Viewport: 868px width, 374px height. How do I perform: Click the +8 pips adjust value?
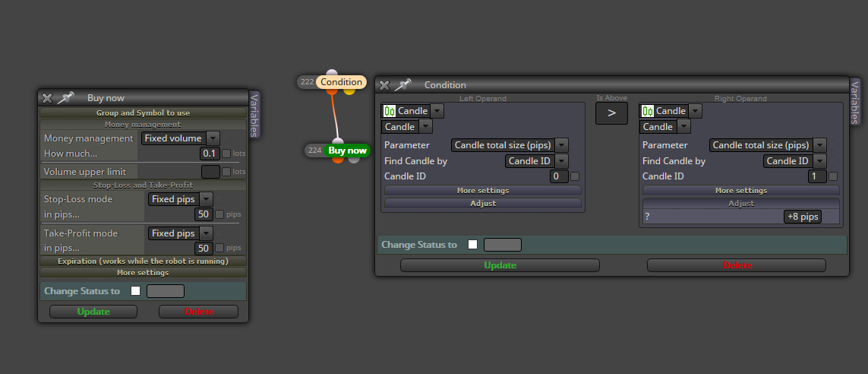point(803,217)
